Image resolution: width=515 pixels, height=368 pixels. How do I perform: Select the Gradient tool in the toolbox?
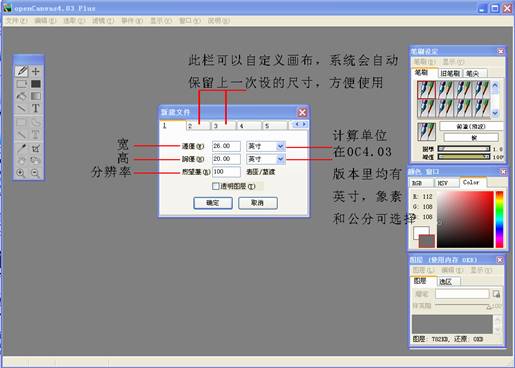[x=36, y=96]
